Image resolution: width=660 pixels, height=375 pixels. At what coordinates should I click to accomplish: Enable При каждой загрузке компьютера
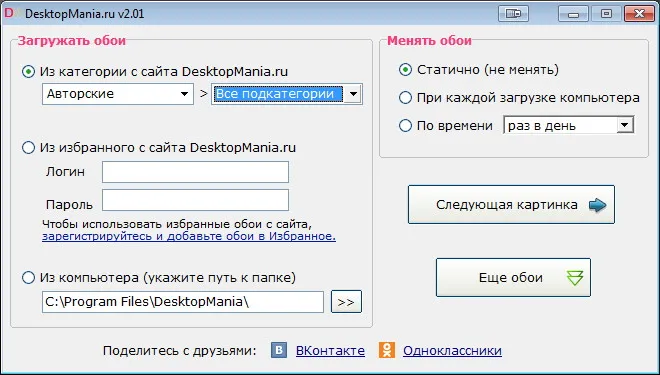[x=405, y=98]
